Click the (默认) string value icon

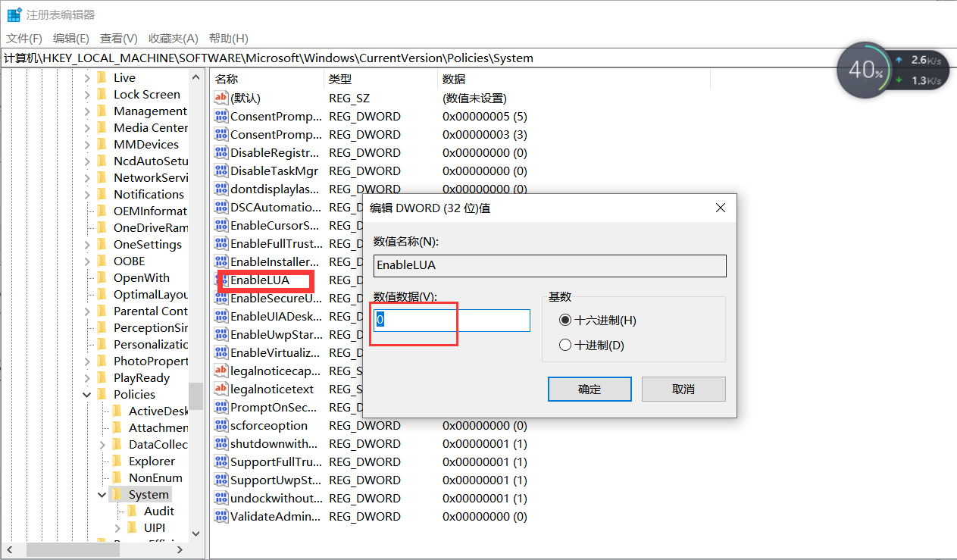point(221,98)
